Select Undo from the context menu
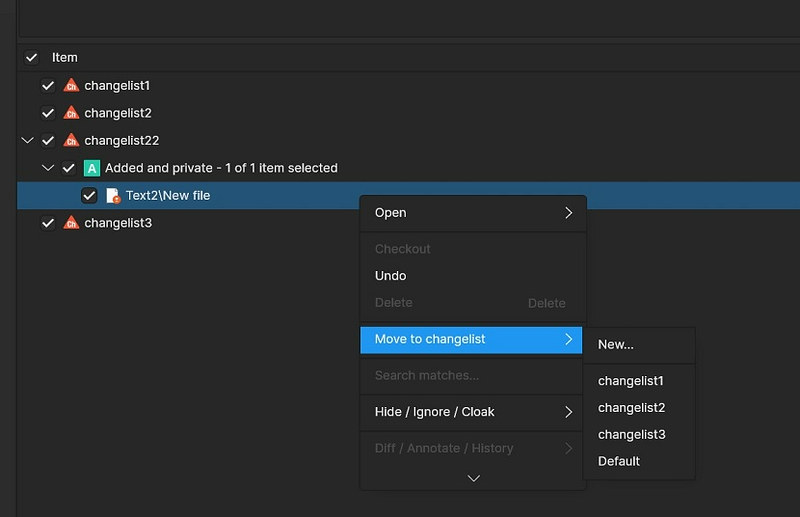Image resolution: width=800 pixels, height=517 pixels. click(391, 276)
